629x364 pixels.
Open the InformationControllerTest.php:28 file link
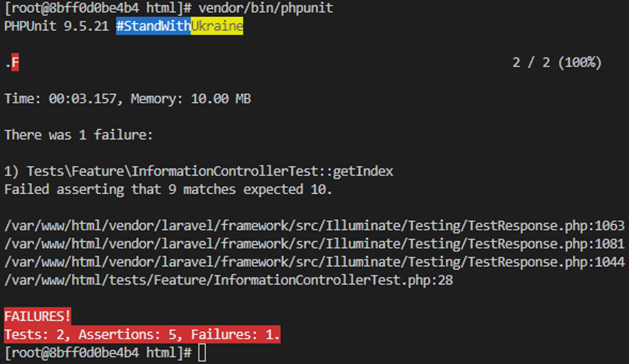pyautogui.click(x=228, y=280)
